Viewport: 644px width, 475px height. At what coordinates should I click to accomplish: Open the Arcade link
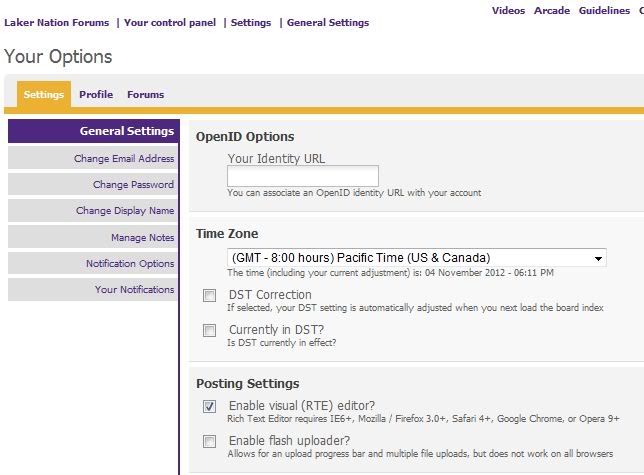[x=552, y=11]
